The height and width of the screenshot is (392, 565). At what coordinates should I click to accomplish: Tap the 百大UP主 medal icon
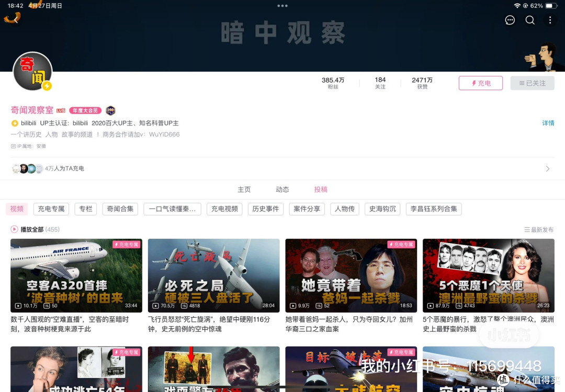point(110,110)
